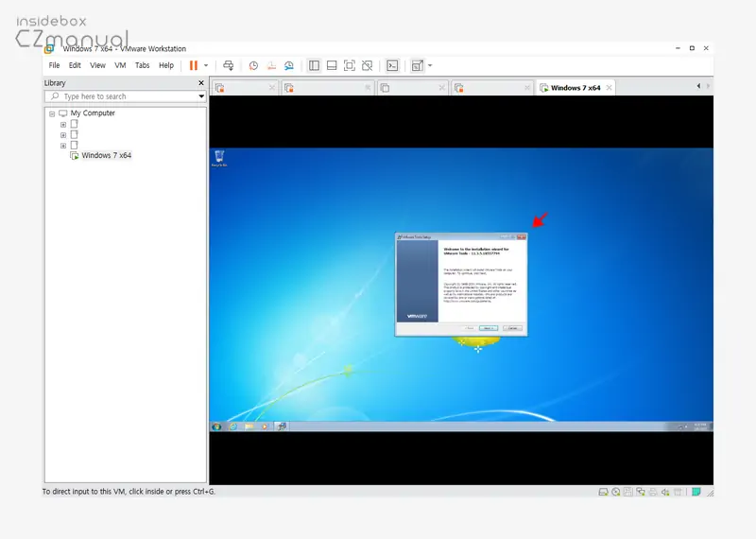Image resolution: width=756 pixels, height=539 pixels.
Task: Click the network adapter status icon
Action: tap(641, 492)
